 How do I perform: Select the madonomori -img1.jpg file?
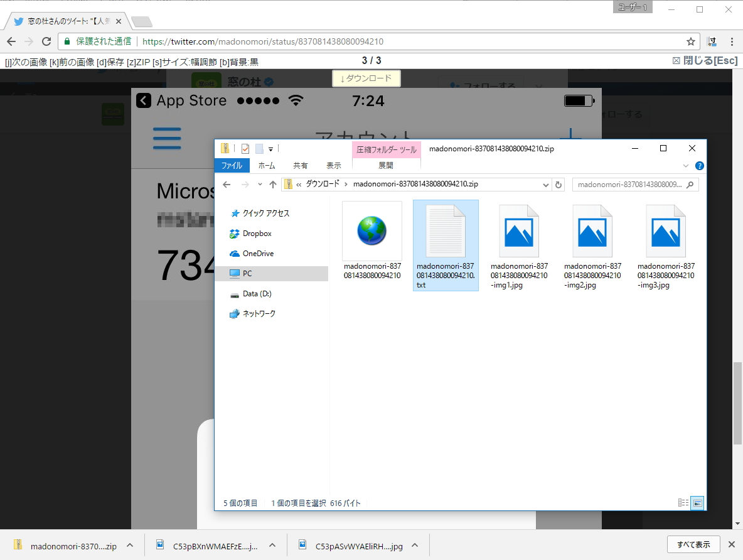coord(519,246)
